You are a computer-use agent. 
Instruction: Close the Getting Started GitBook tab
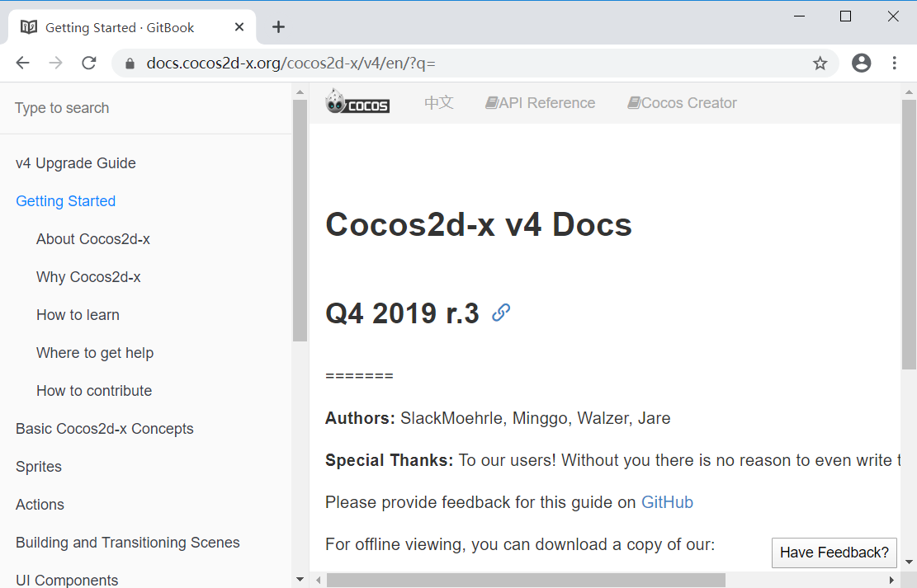(x=239, y=27)
